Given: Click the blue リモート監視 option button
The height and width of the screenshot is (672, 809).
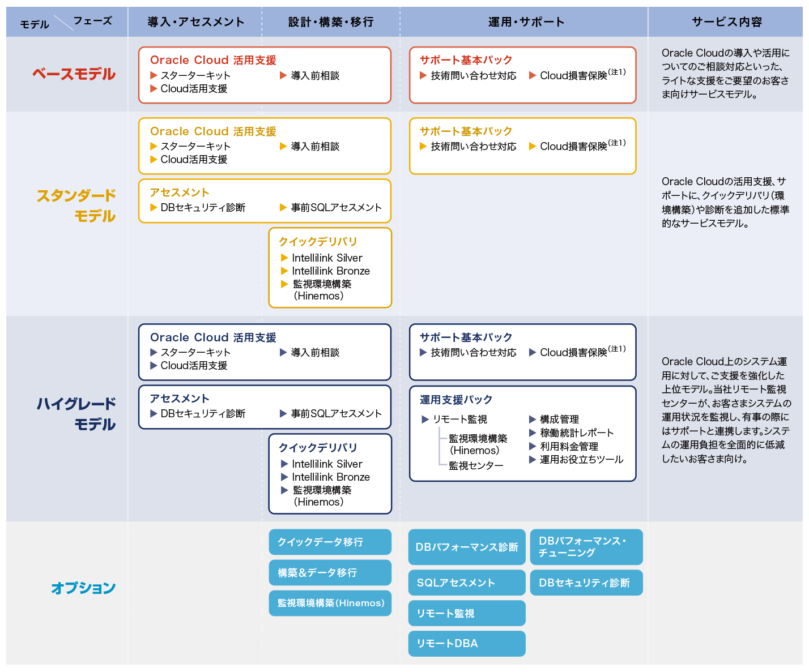Looking at the screenshot, I should click(467, 613).
